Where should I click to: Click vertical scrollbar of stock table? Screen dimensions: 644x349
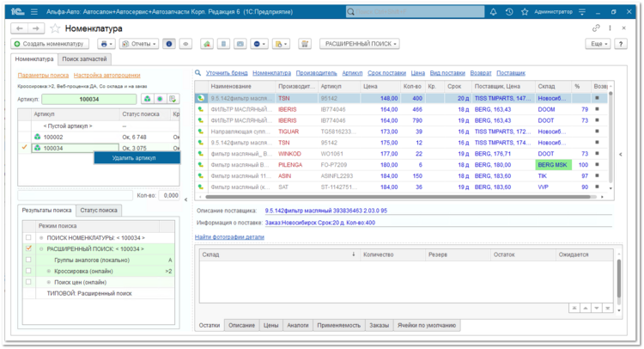[x=619, y=279]
